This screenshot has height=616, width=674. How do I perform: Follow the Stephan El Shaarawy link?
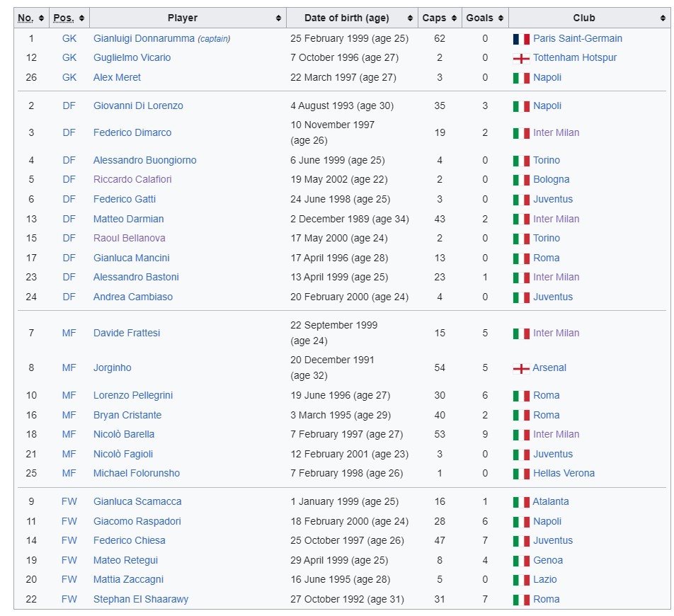pos(140,599)
